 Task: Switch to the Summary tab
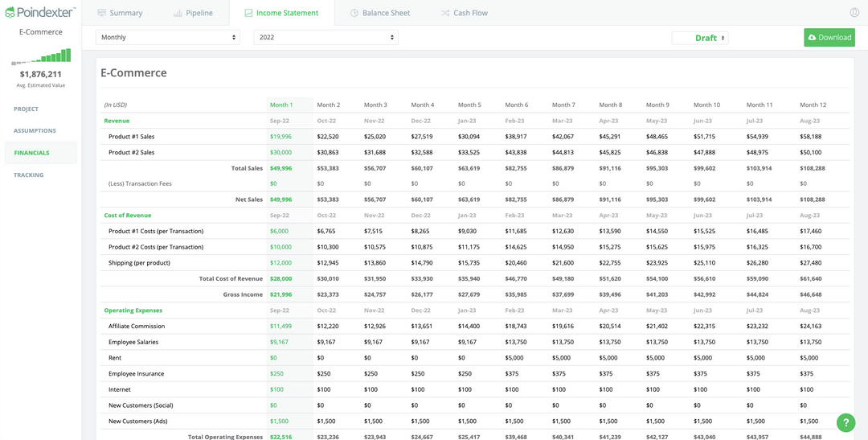(x=120, y=13)
